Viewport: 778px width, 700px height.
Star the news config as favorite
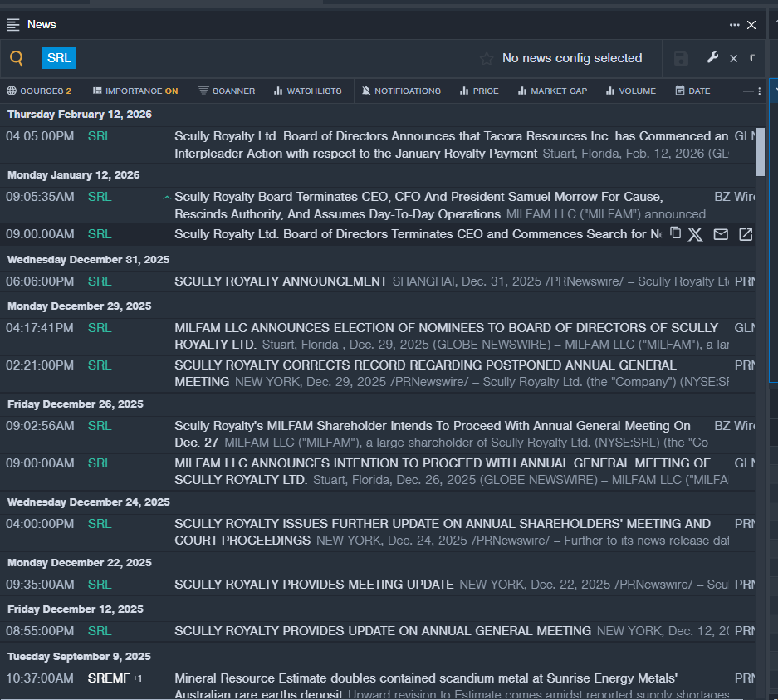coord(487,58)
